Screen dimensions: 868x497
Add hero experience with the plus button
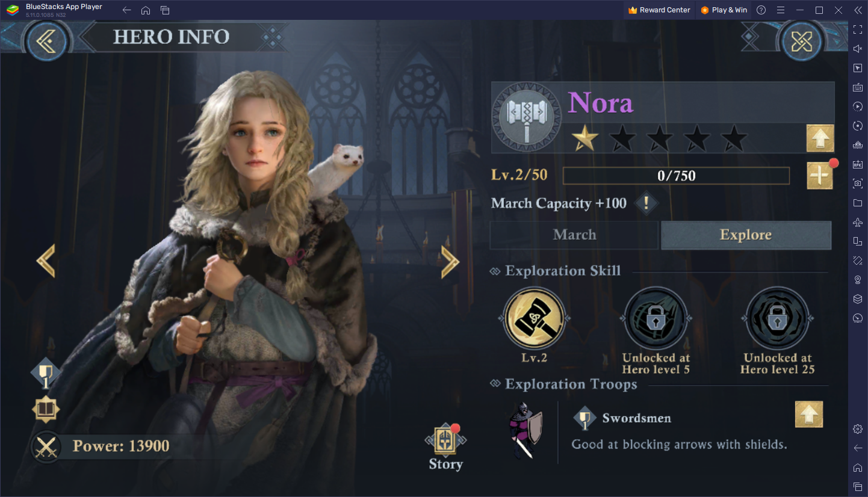(820, 176)
